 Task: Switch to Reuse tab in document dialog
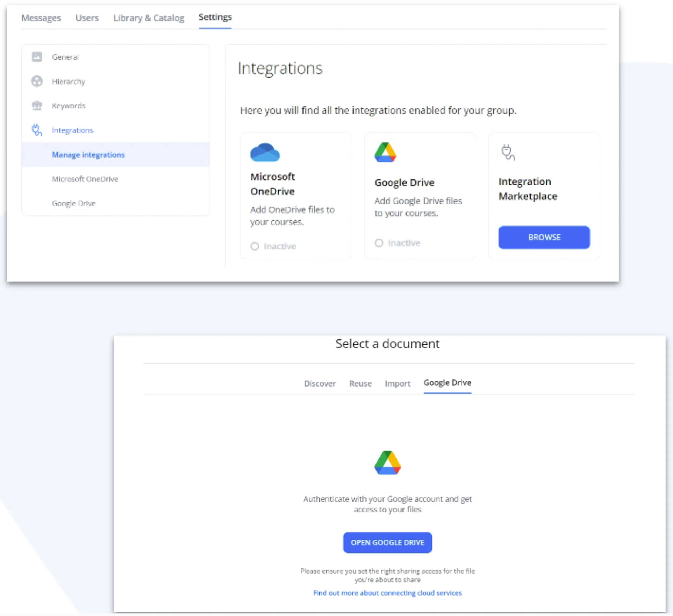coord(360,383)
